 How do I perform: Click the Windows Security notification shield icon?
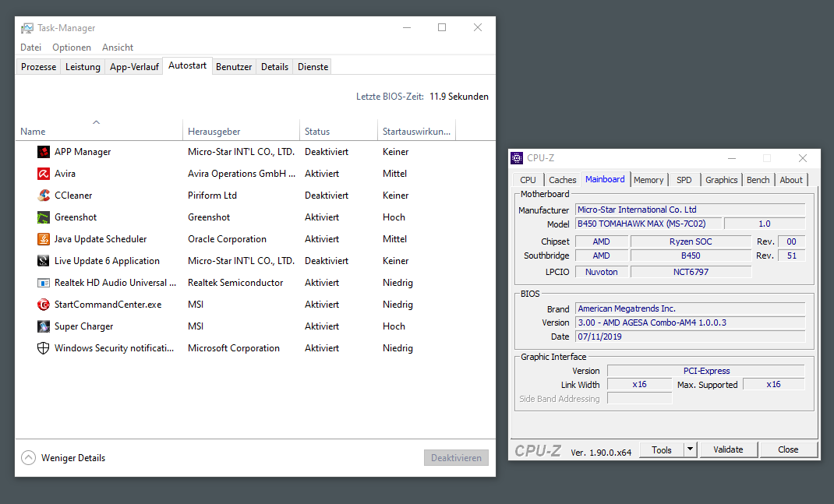click(44, 348)
